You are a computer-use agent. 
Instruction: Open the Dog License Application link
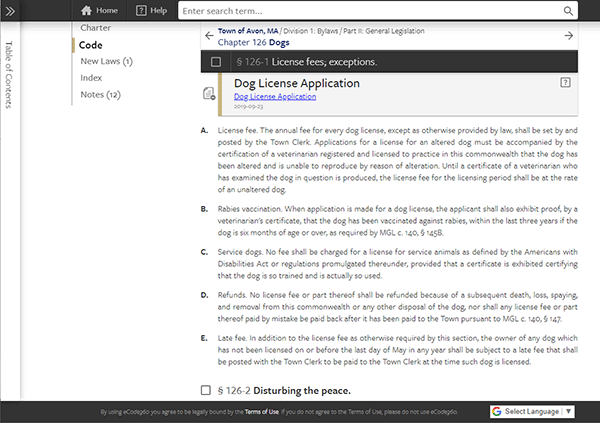pos(275,97)
